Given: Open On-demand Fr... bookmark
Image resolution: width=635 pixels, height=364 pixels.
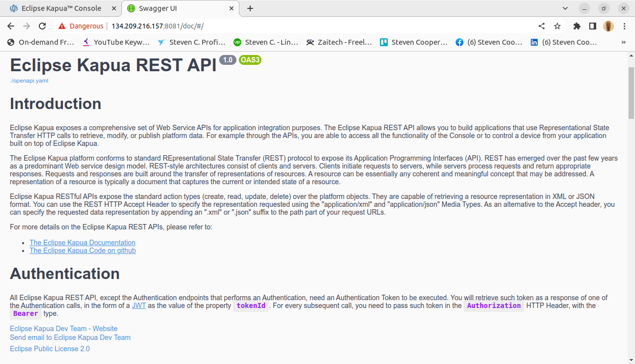Looking at the screenshot, I should [41, 42].
